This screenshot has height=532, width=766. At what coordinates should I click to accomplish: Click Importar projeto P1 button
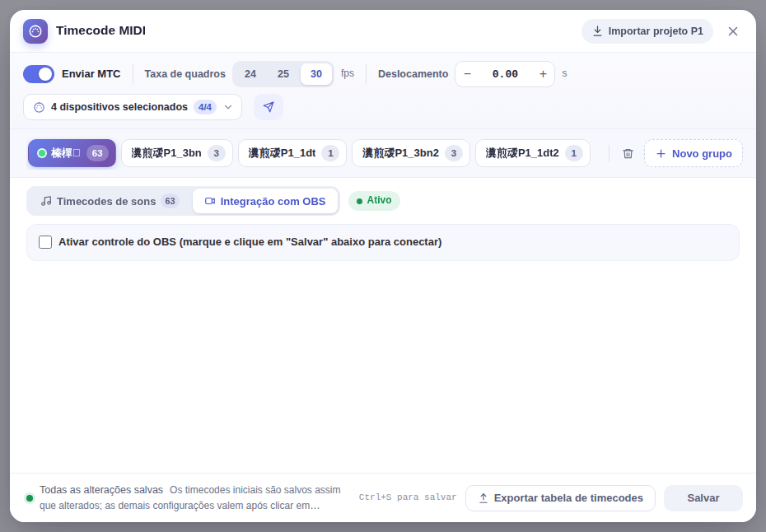point(647,31)
